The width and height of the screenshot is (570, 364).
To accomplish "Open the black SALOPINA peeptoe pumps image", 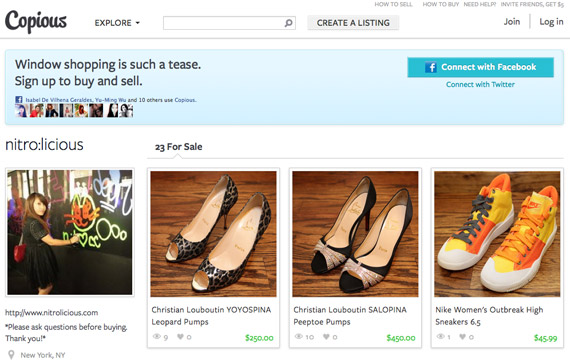I will (x=355, y=234).
